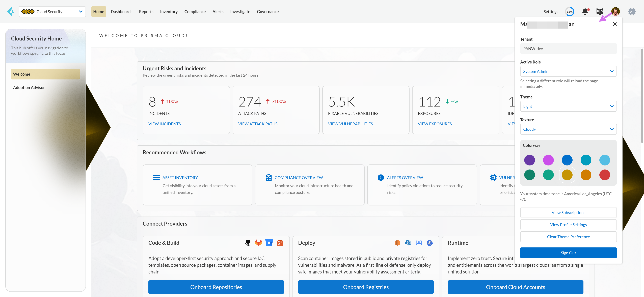This screenshot has height=297, width=644.
Task: Click the Sign Out button
Action: coord(568,253)
